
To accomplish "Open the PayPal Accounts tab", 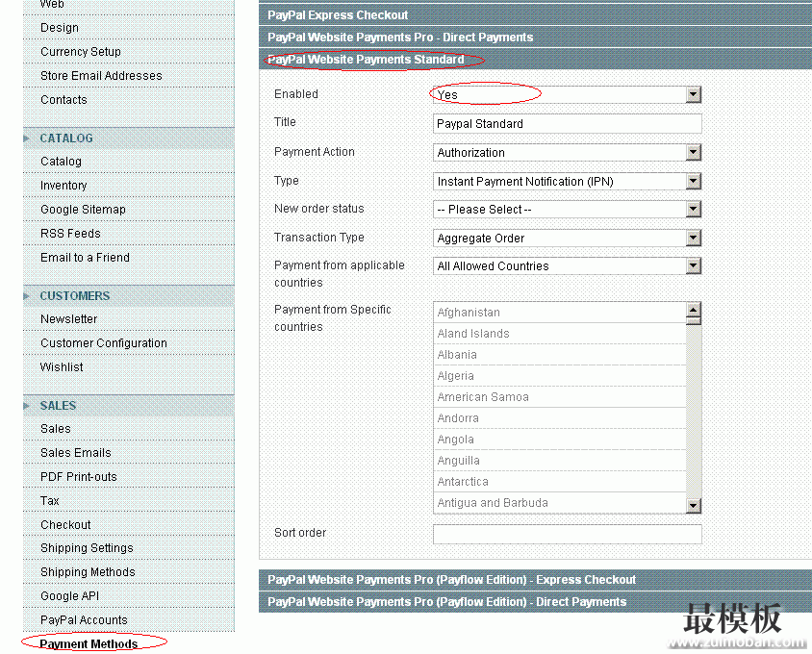I will tap(129, 619).
